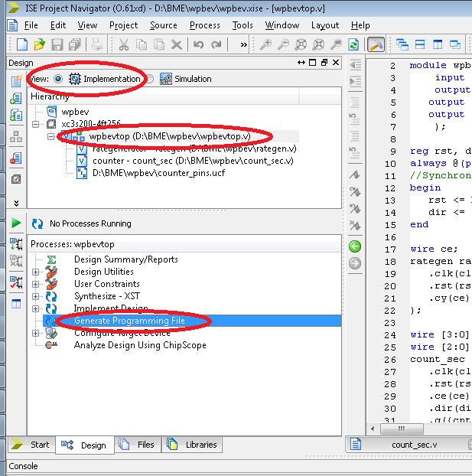Maximize the Design panel with the square icon
Viewport: 472px width, 476px height.
[x=312, y=63]
